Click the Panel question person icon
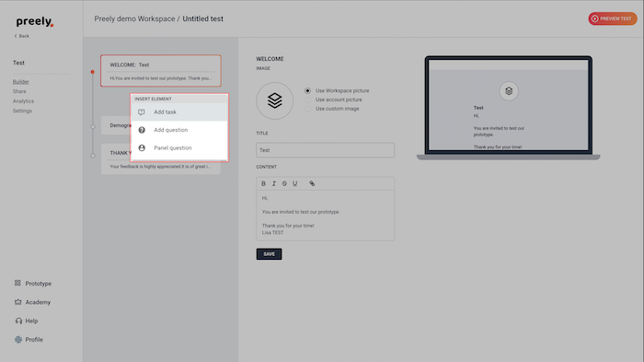The width and height of the screenshot is (644, 362). [x=142, y=147]
